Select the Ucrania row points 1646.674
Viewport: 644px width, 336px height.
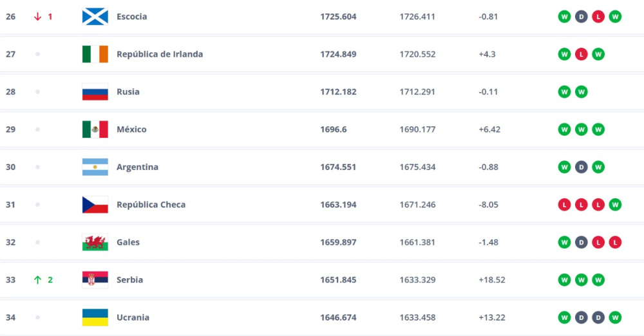[338, 317]
